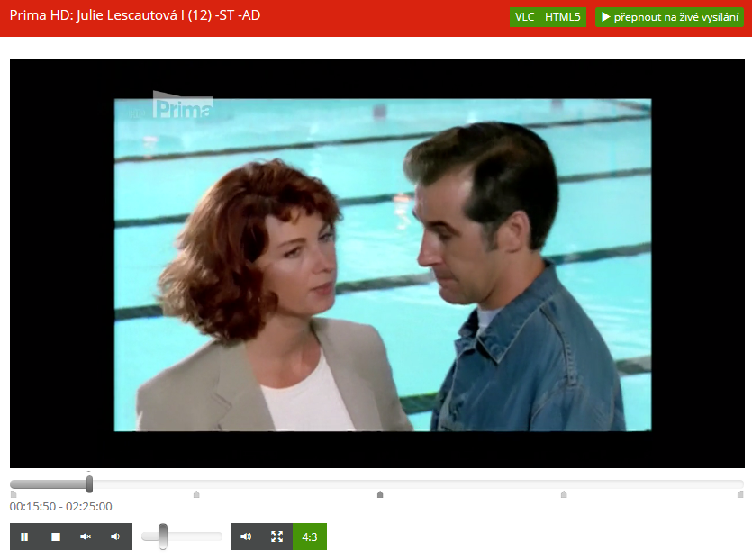Jump to the last timeline marker at end
Viewport: 752px width, 560px height.
(x=740, y=494)
